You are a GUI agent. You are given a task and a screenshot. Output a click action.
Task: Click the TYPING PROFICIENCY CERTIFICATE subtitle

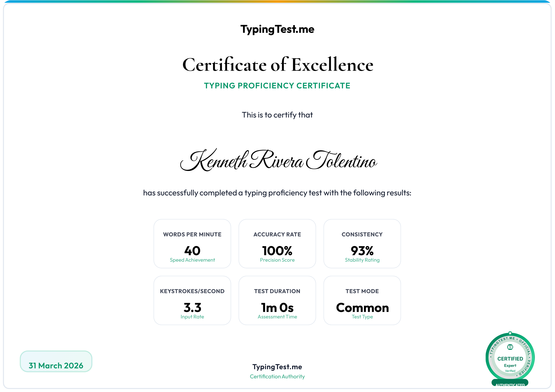[277, 86]
